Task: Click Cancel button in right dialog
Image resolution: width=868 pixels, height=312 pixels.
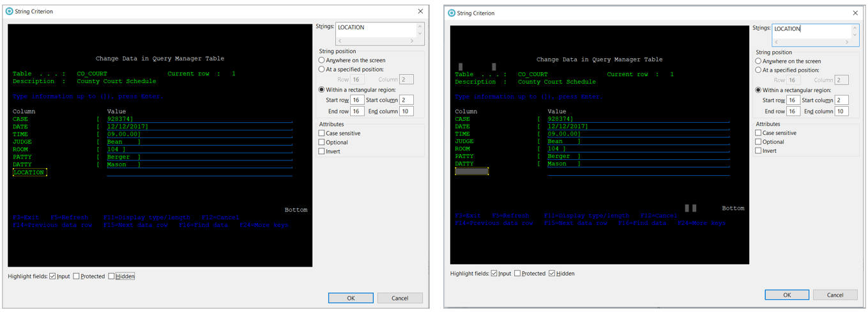Action: click(835, 295)
